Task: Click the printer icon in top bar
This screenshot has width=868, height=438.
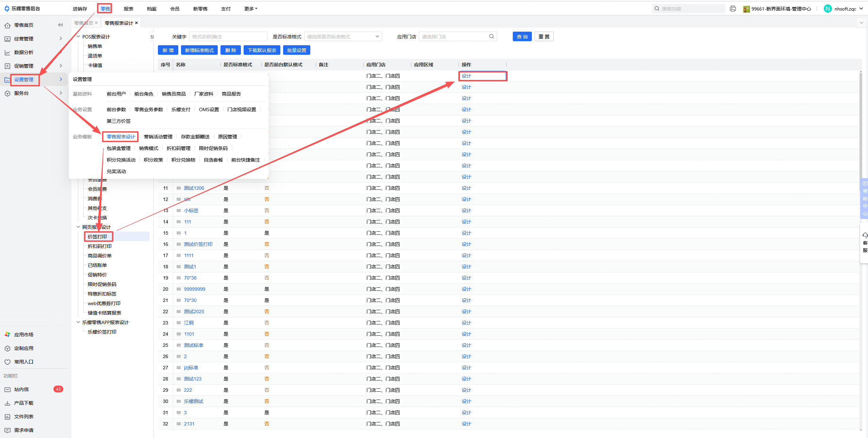Action: [733, 9]
